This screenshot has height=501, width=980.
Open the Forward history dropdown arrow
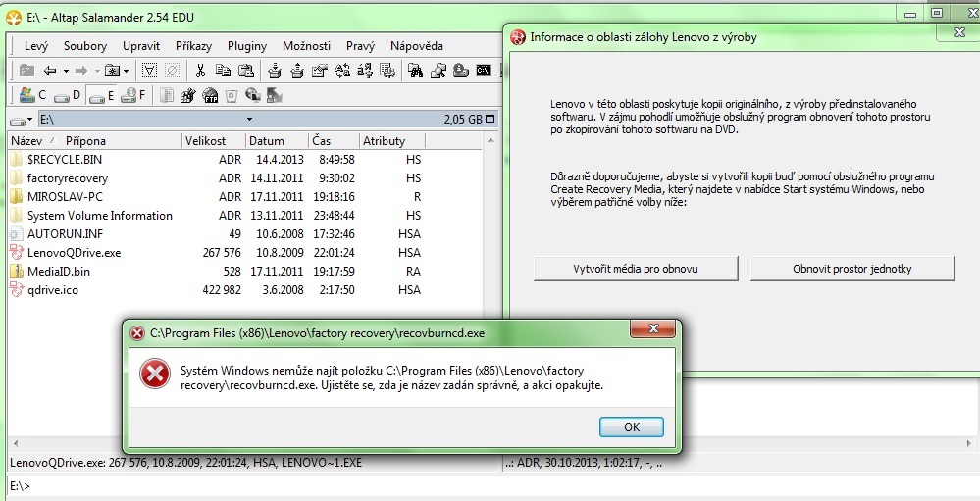click(97, 72)
